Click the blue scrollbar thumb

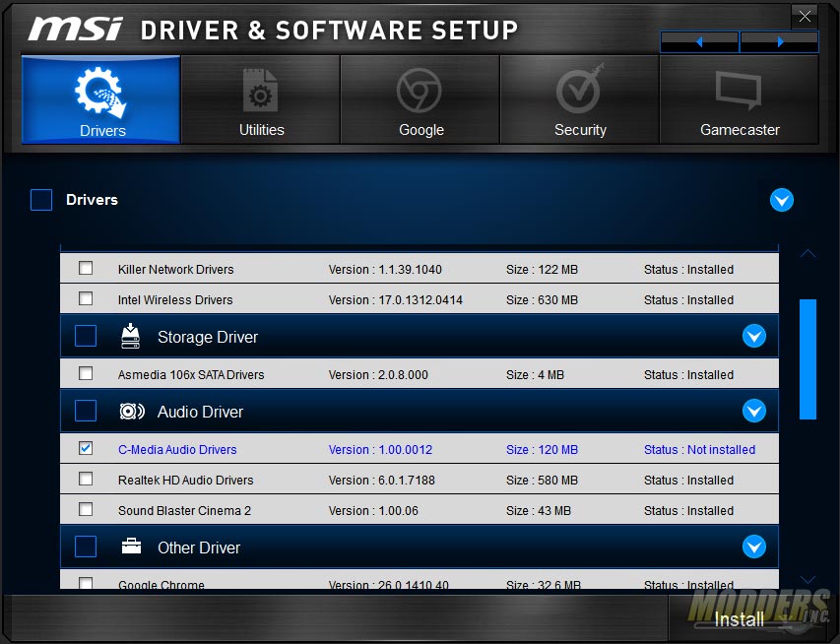(x=808, y=359)
